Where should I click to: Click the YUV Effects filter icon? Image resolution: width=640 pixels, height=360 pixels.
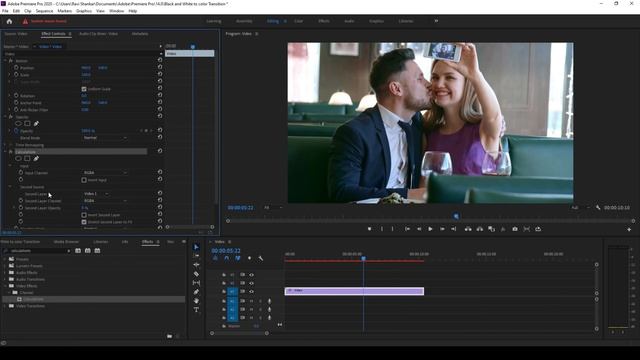point(97,251)
